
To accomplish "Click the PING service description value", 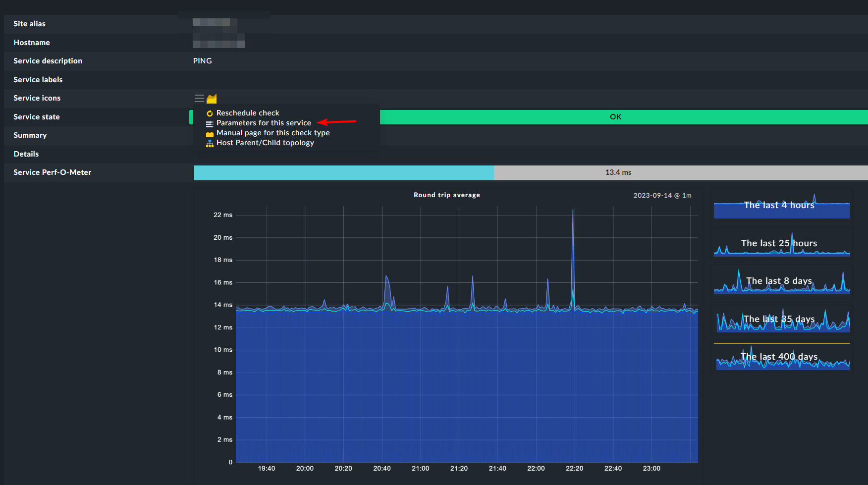I will [202, 61].
